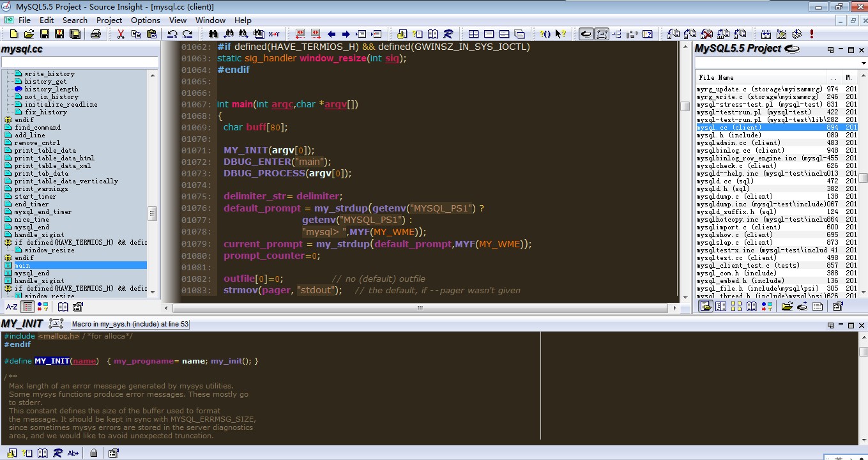Image resolution: width=868 pixels, height=460 pixels.
Task: Cascade windows with the overlapping windows icon
Action: tap(520, 34)
